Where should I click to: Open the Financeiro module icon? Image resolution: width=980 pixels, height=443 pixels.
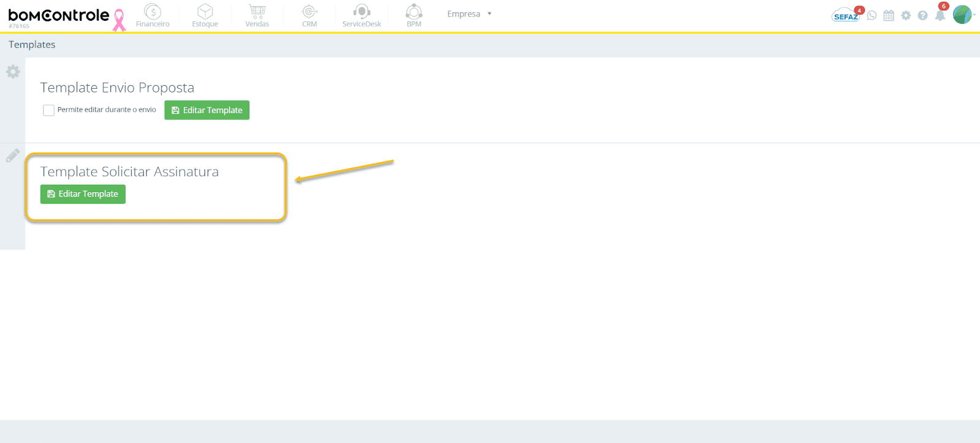pos(153,12)
